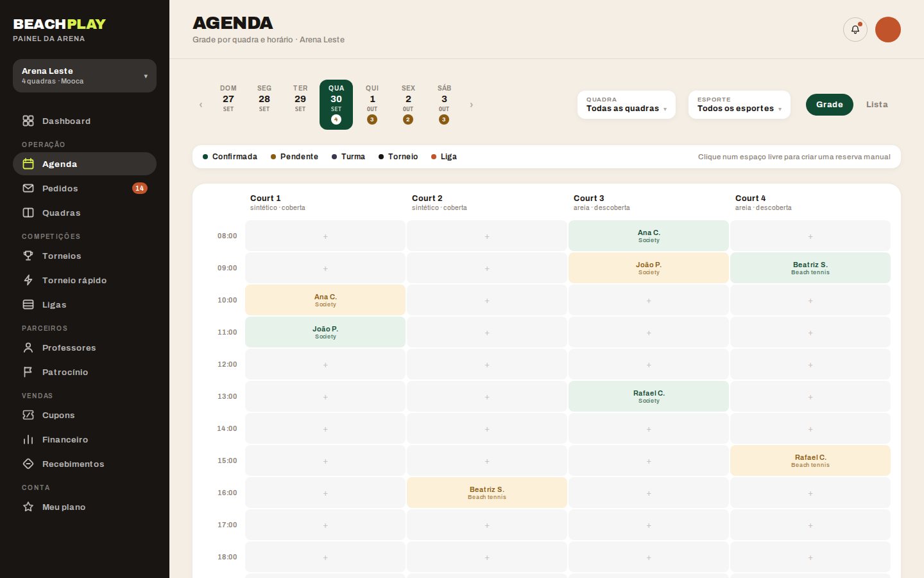The width and height of the screenshot is (924, 578).
Task: Click the Pedidos badge showing 14
Action: coord(140,188)
